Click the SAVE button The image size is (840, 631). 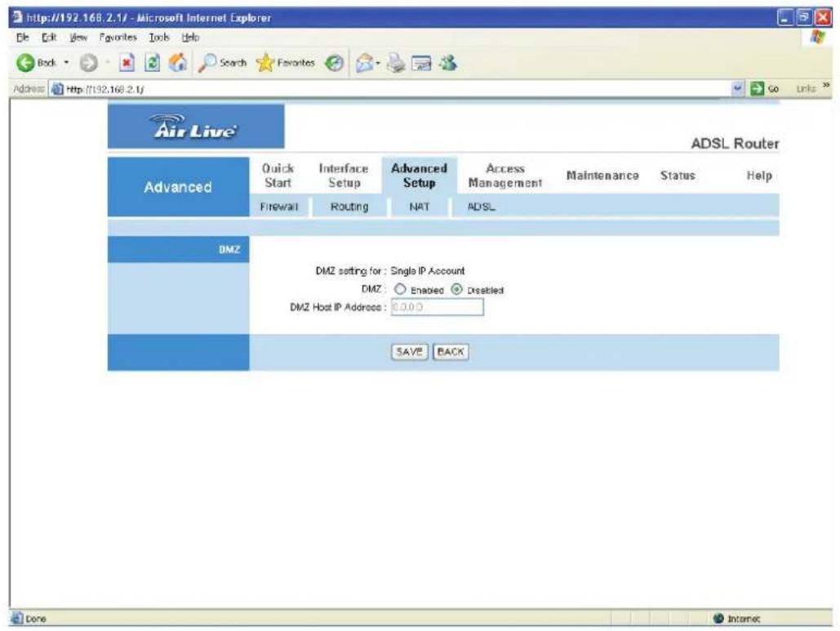tap(409, 352)
